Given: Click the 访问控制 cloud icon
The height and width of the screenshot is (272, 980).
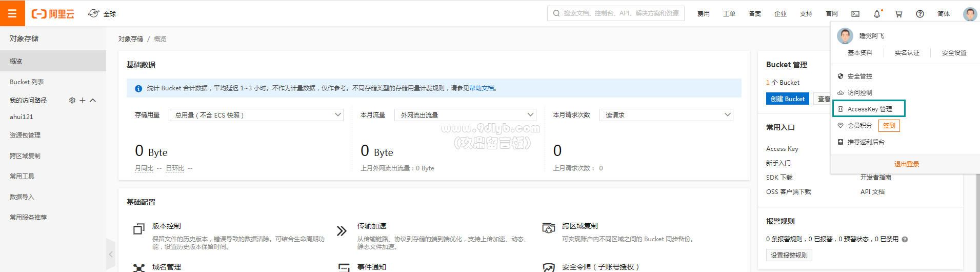Looking at the screenshot, I should pyautogui.click(x=841, y=93).
